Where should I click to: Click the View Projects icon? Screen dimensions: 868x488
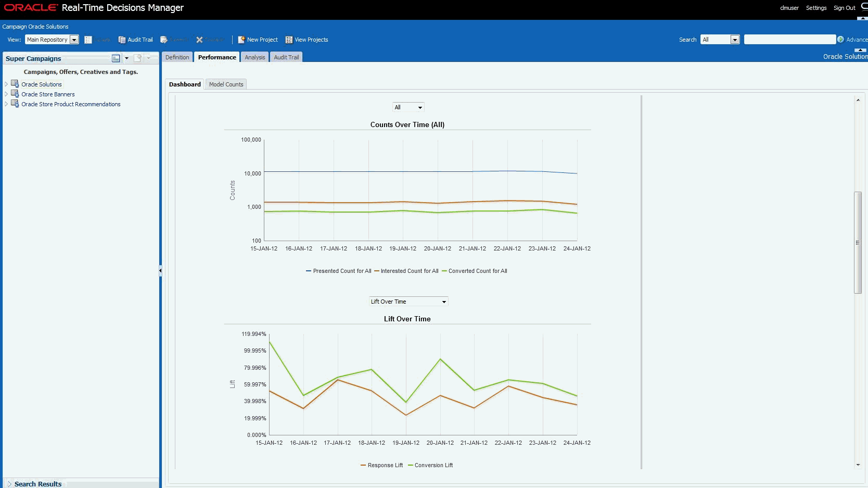tap(289, 40)
